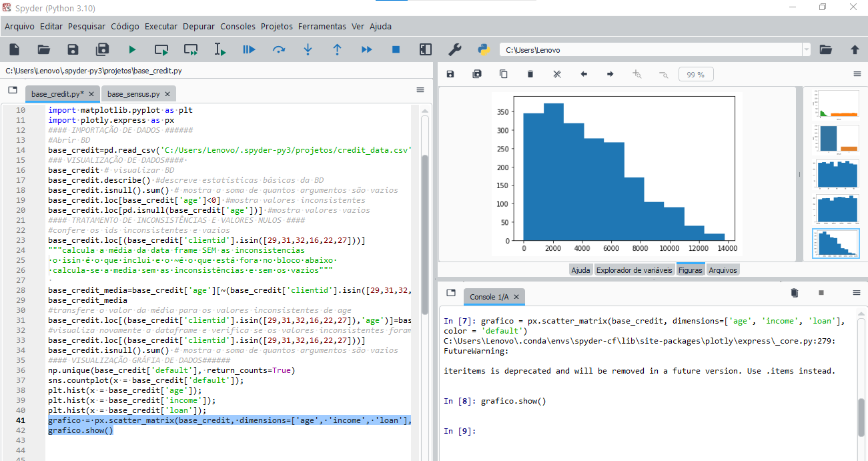Open a file from the toolbar
Screen dimensions: 868x461
point(43,49)
